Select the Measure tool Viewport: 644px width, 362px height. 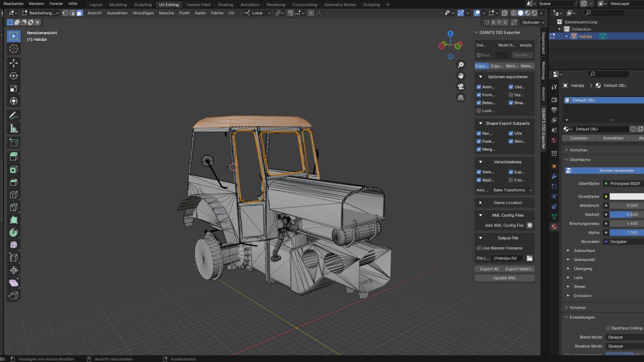pos(14,129)
